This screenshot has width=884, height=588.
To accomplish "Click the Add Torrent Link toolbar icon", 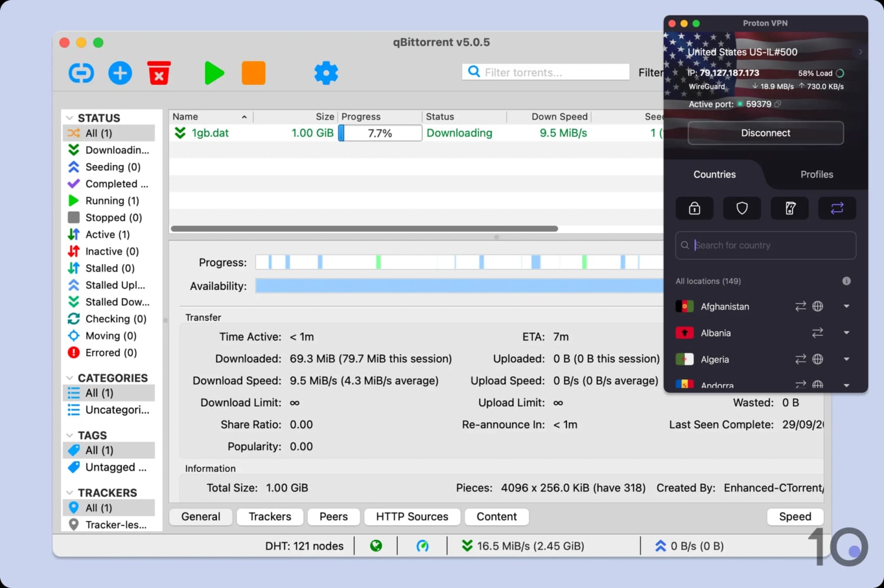I will pyautogui.click(x=81, y=73).
